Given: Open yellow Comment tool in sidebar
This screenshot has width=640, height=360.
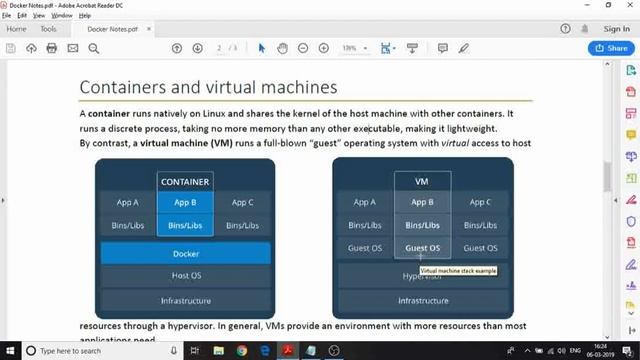Looking at the screenshot, I should click(x=631, y=135).
